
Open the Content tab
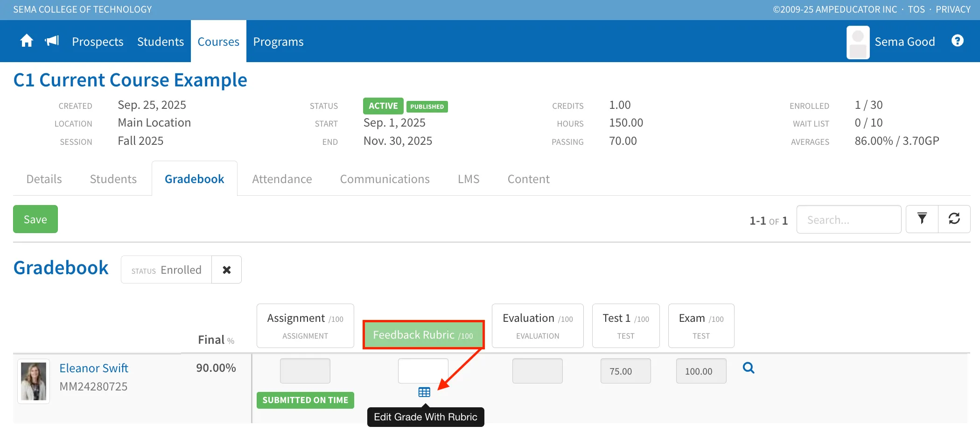coord(528,179)
